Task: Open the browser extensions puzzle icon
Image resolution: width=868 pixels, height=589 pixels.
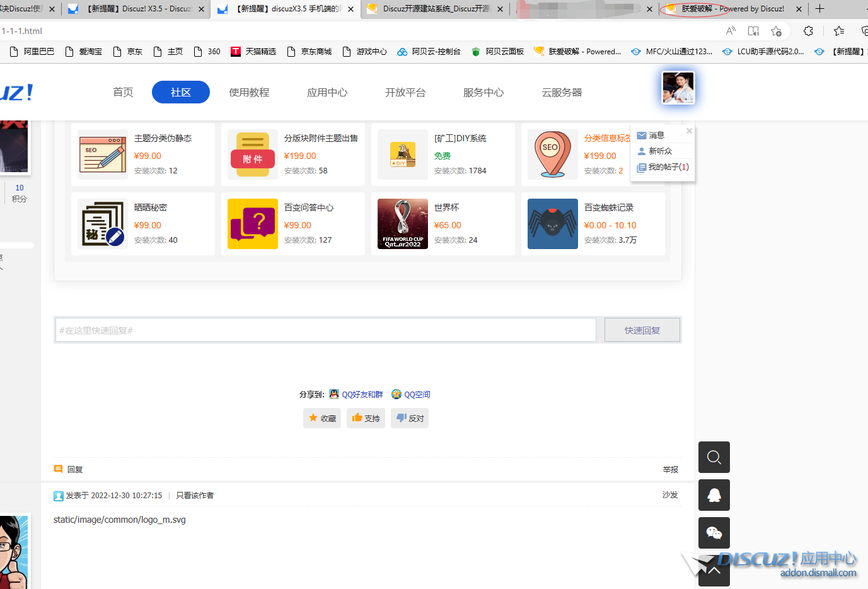Action: [808, 31]
